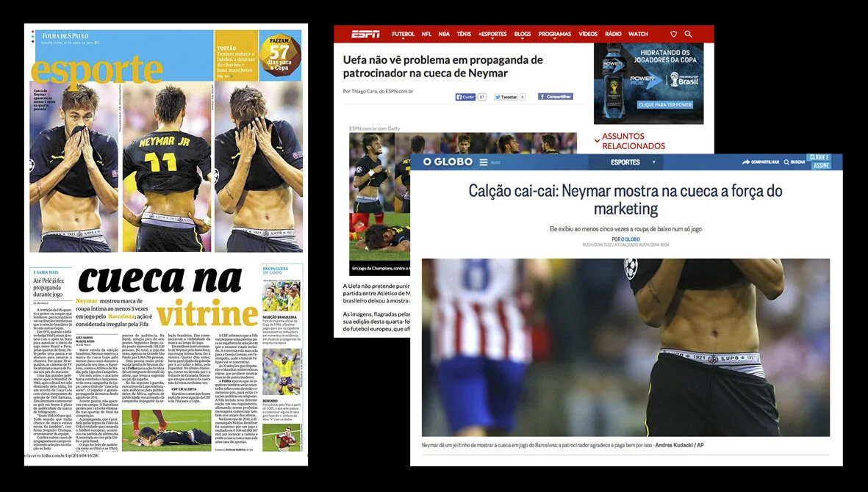Click the O Globo photo caption credit 'Andres Kudacki / AP'
Screen dimensions: 868x492
(x=679, y=445)
